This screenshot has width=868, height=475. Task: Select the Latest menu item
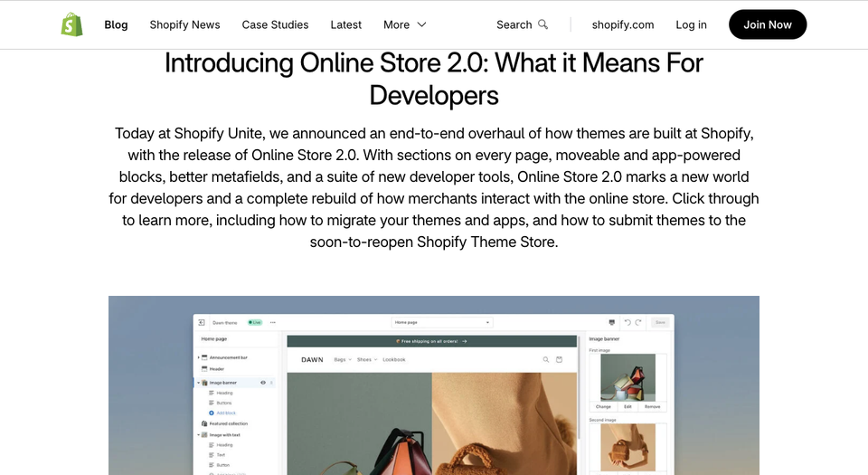click(346, 25)
